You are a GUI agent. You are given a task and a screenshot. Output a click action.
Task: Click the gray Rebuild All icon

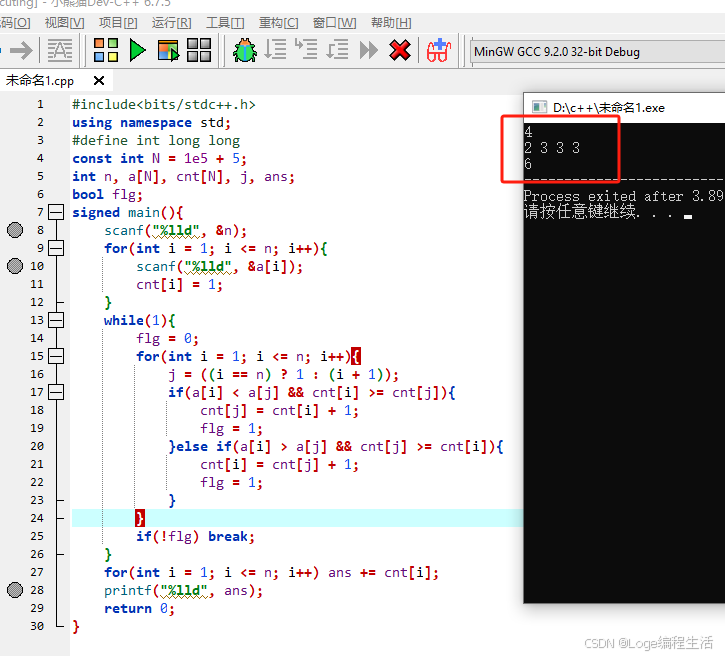point(199,50)
